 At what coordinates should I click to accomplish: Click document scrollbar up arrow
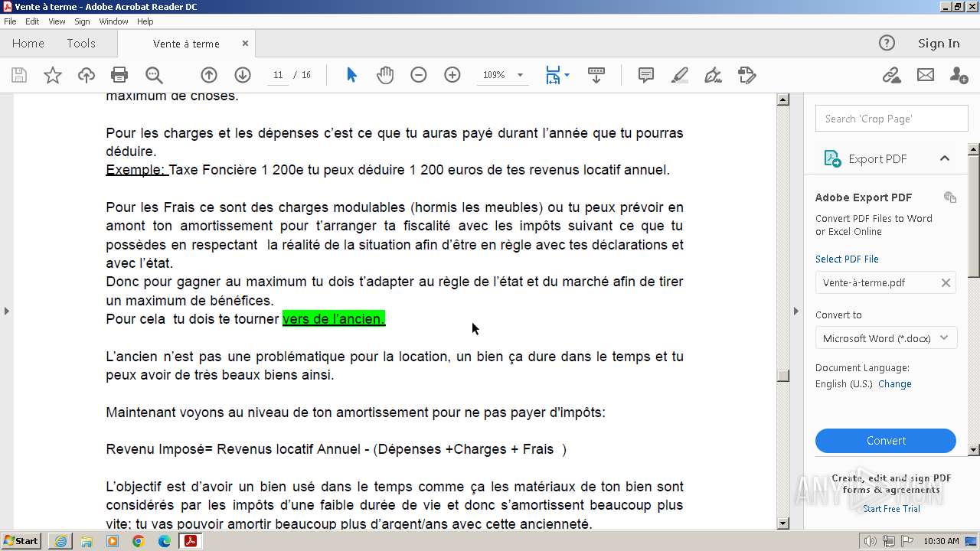(783, 99)
